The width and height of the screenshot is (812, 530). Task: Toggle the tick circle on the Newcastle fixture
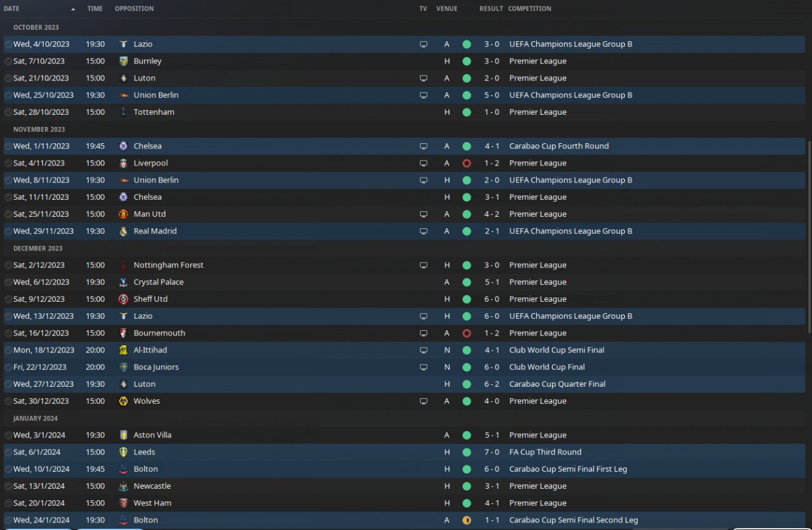(x=8, y=486)
